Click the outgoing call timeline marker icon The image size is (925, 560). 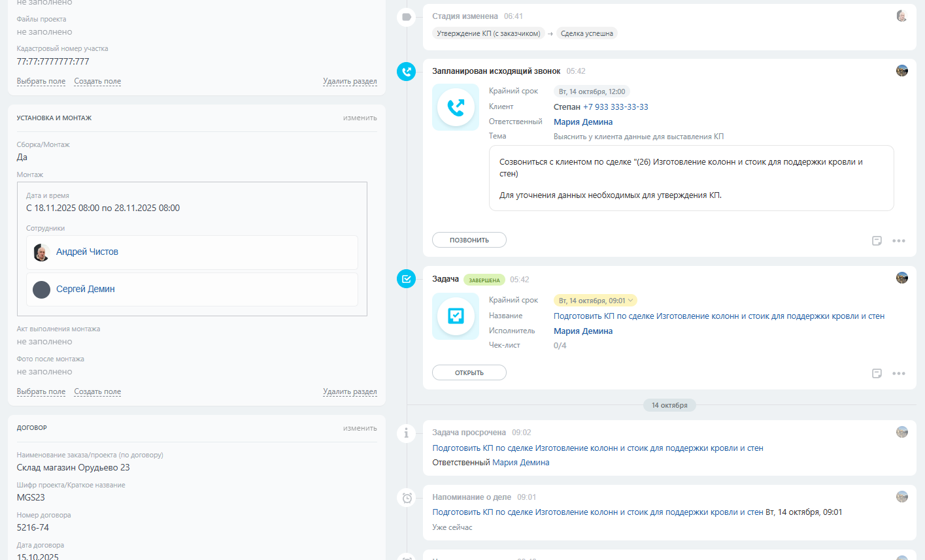pyautogui.click(x=407, y=71)
